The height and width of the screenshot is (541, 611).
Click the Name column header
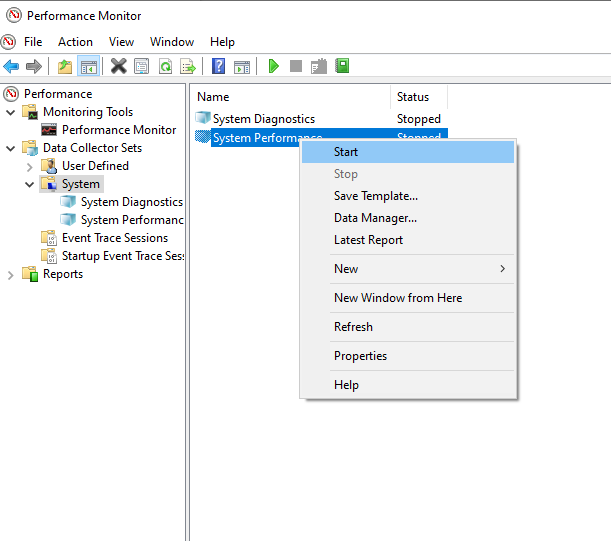pos(291,97)
